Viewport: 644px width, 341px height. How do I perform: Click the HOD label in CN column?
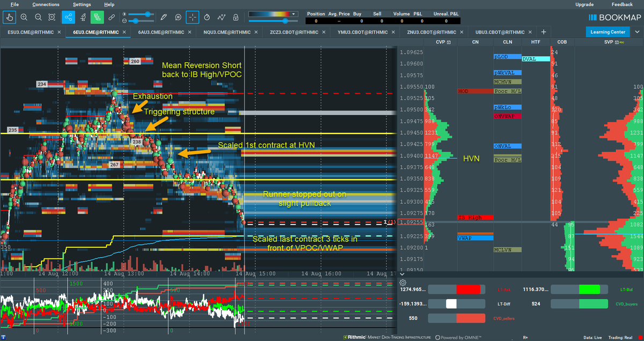[x=475, y=91]
